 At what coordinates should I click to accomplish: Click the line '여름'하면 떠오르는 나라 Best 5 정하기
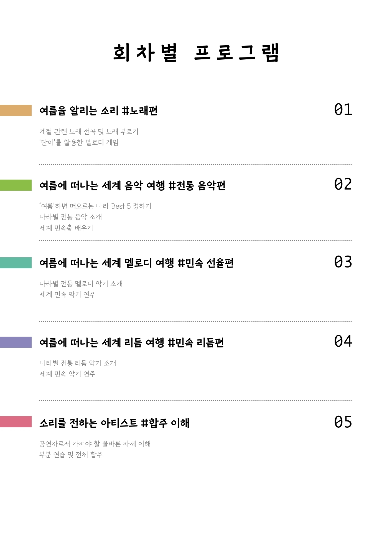(95, 206)
